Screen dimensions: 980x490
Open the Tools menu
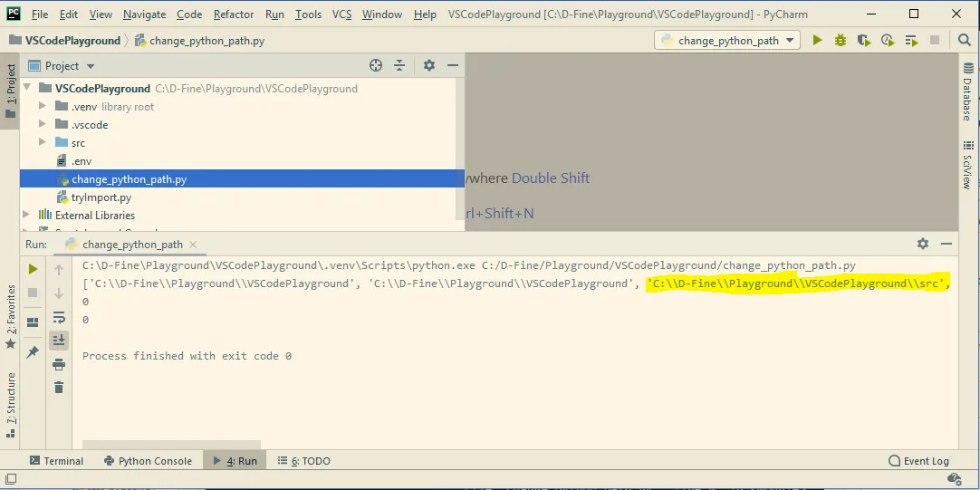[x=308, y=14]
